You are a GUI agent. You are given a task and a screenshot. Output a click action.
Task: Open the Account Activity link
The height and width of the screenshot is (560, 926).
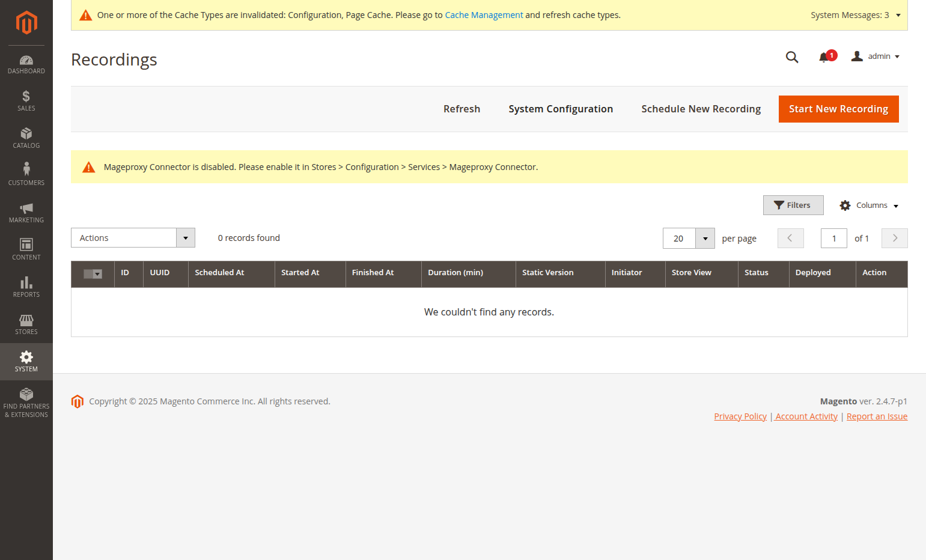(x=806, y=416)
